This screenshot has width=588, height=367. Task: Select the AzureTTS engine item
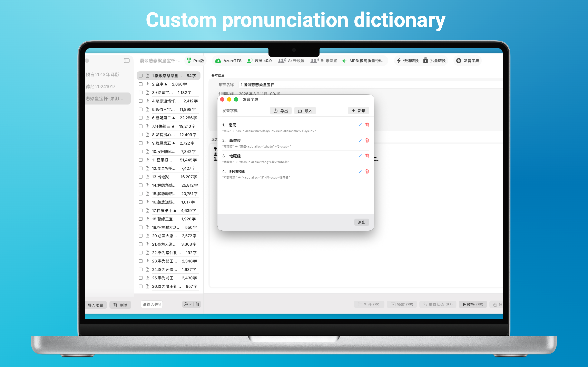228,61
